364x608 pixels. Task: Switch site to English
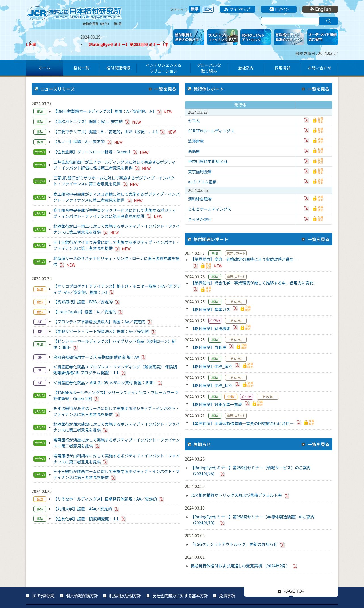320,9
